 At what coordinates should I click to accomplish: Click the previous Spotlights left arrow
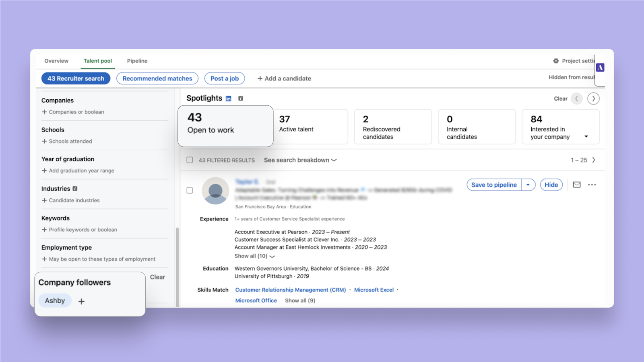(576, 99)
